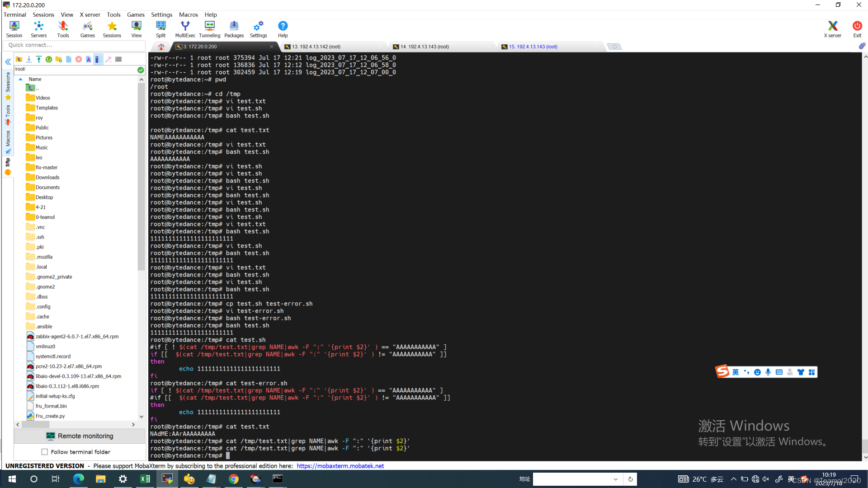Open the Packages manager icon
This screenshot has height=488, width=868.
tap(234, 29)
